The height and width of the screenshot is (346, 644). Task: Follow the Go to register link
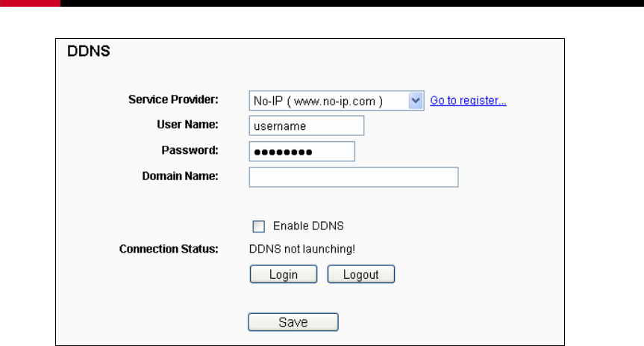[468, 100]
